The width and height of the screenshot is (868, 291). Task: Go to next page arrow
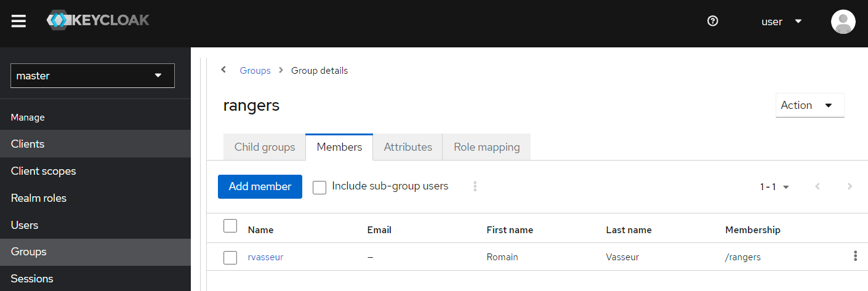pyautogui.click(x=850, y=186)
